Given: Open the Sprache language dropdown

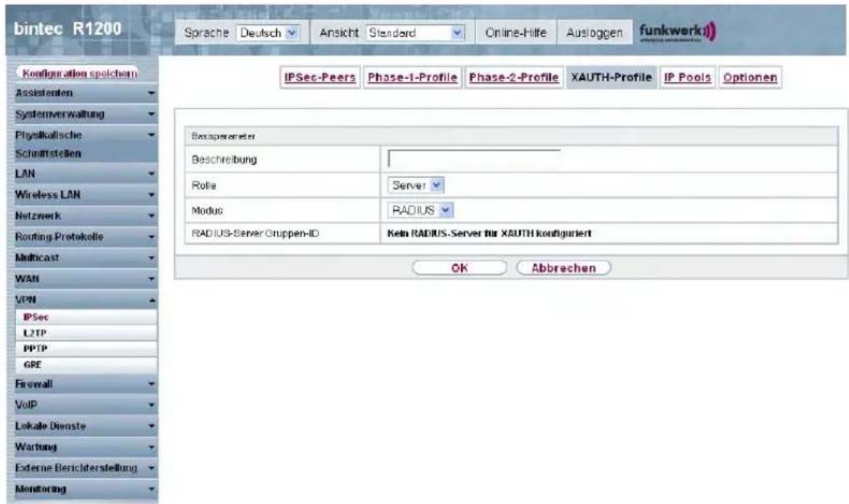Looking at the screenshot, I should point(268,33).
